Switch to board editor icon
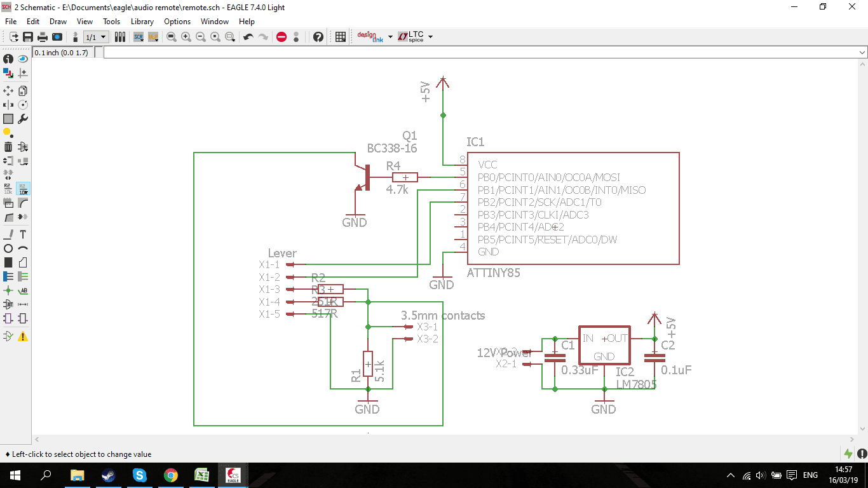Screen dimensions: 868x488 click(x=76, y=37)
